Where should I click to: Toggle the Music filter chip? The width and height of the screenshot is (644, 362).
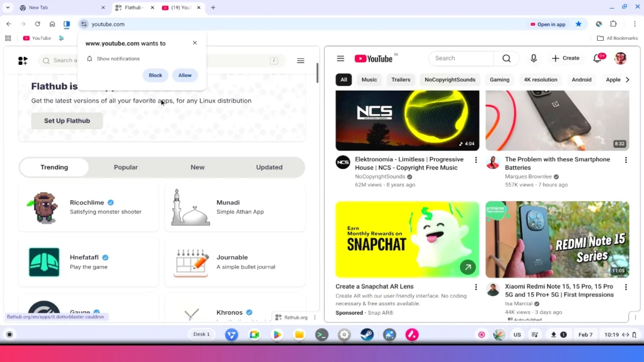[x=369, y=79]
